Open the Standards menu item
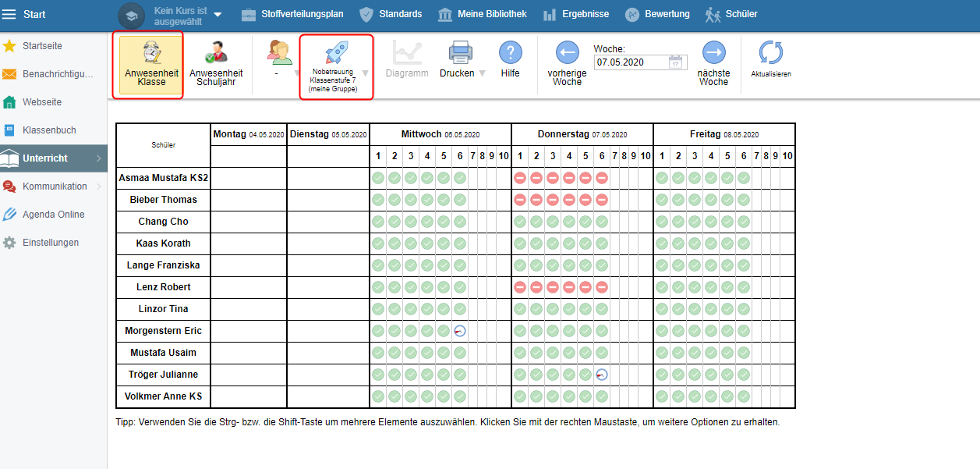Image resolution: width=980 pixels, height=469 pixels. 391,14
